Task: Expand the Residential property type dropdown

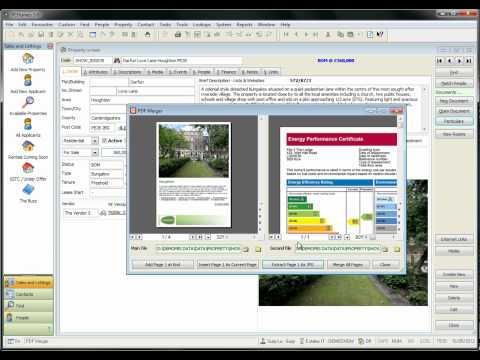Action: (x=95, y=141)
